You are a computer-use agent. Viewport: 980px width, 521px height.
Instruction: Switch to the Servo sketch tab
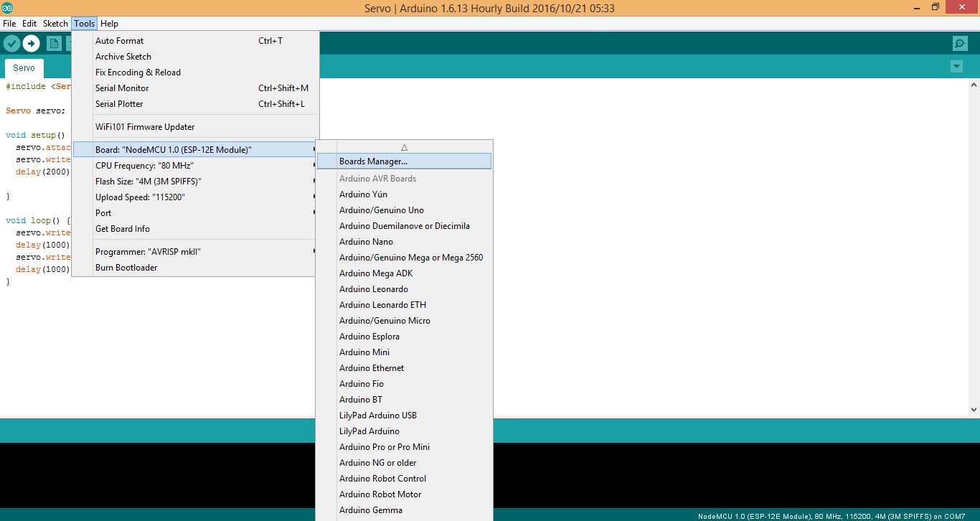[24, 68]
